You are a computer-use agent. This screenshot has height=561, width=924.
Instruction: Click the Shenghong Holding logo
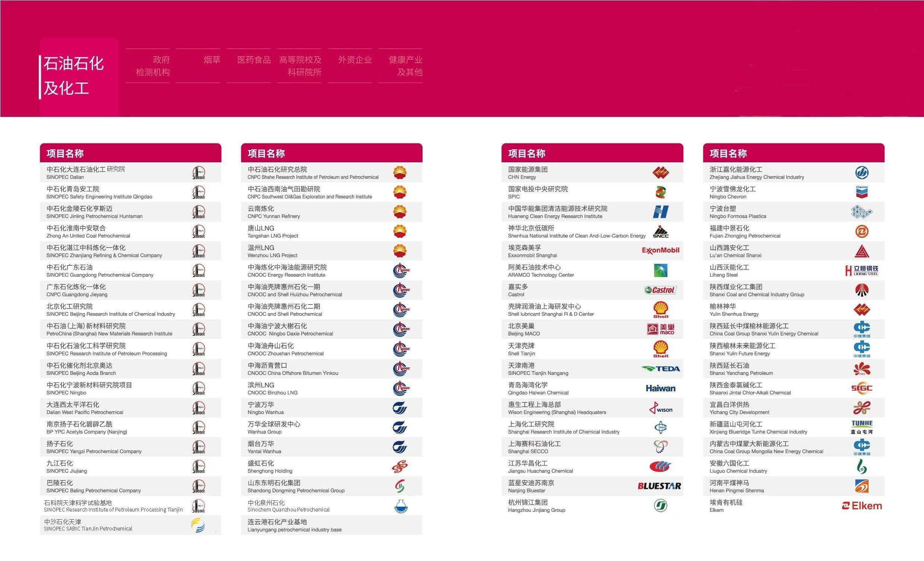tap(400, 466)
